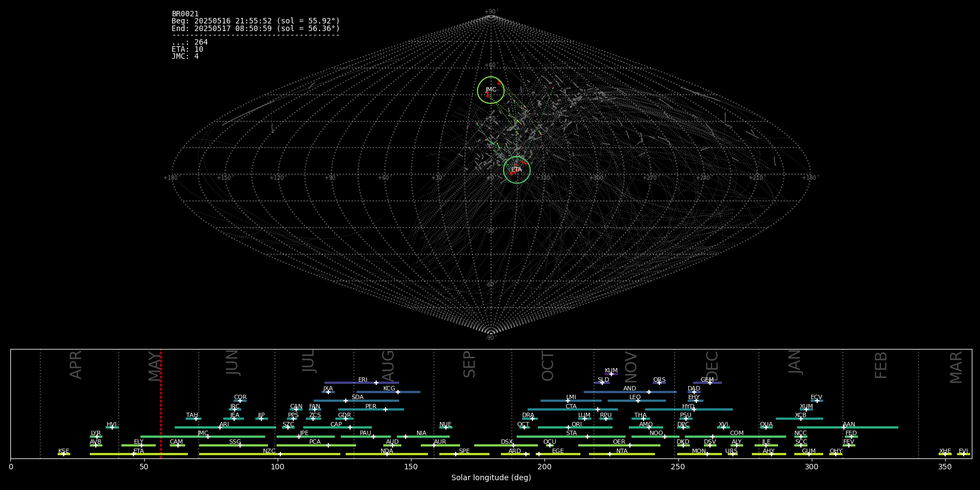Screen dimensions: 980x490
Task: Click the +270 longitude label on the map equator
Action: (650, 178)
